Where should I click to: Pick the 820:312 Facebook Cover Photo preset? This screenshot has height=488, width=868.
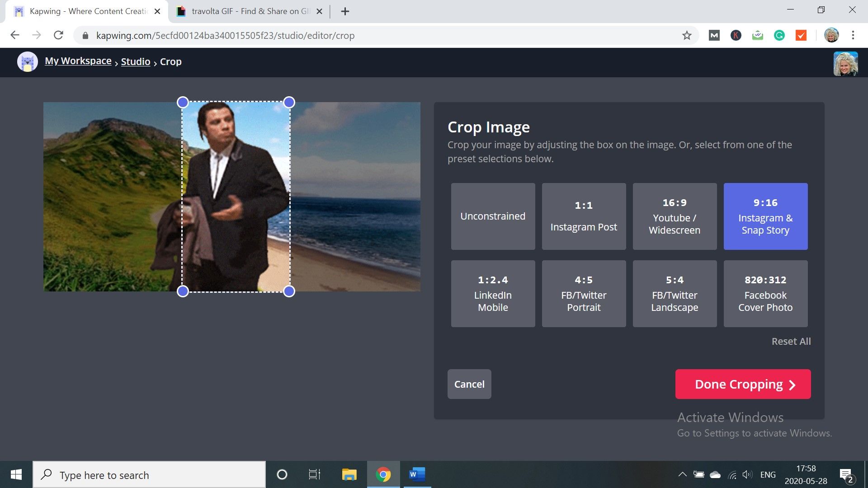pos(765,294)
